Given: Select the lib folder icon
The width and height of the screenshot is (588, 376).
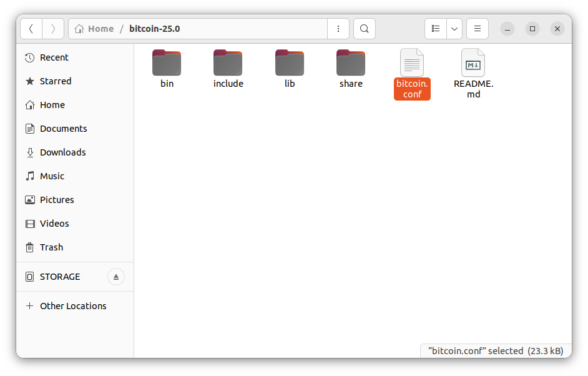Looking at the screenshot, I should point(290,62).
